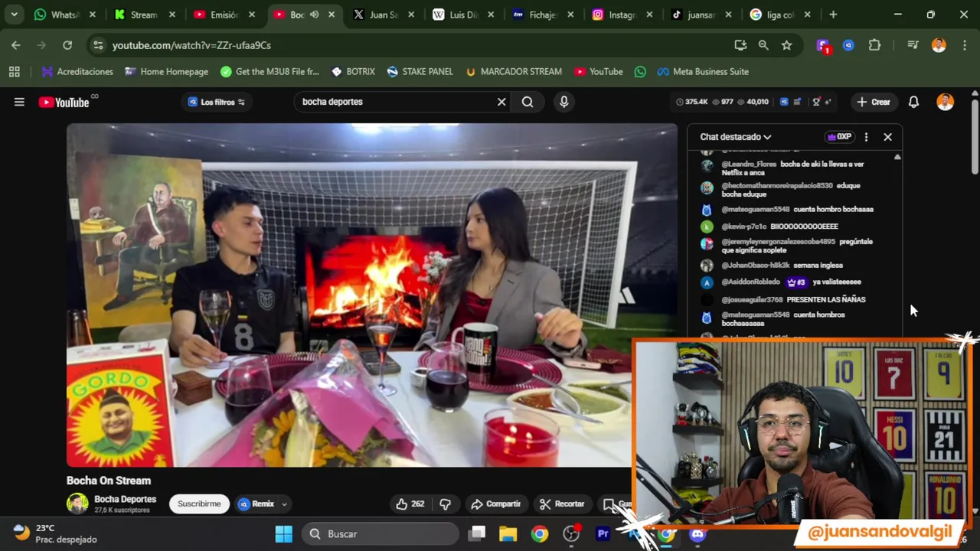Open Get the M3U8 File bookmark
Image resolution: width=980 pixels, height=551 pixels.
[x=269, y=72]
